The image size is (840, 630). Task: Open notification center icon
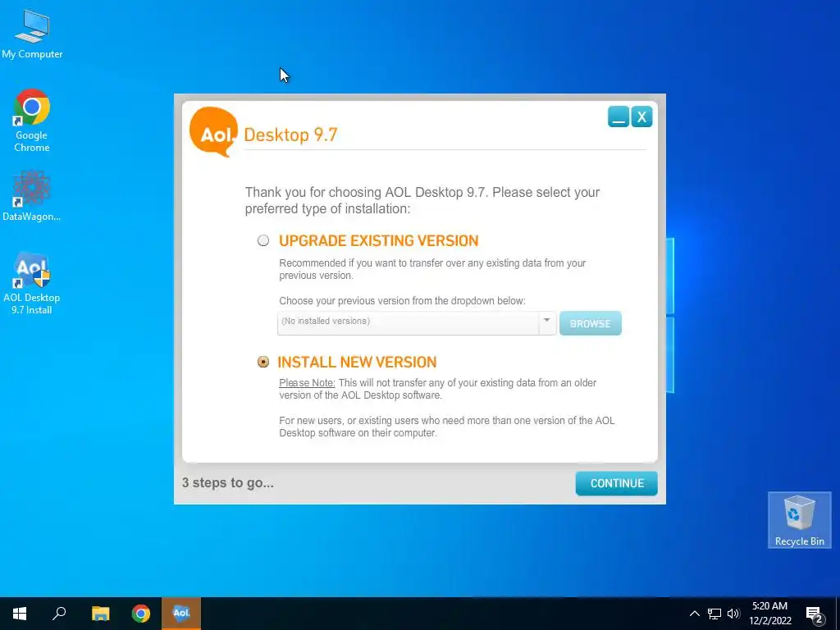tap(815, 614)
